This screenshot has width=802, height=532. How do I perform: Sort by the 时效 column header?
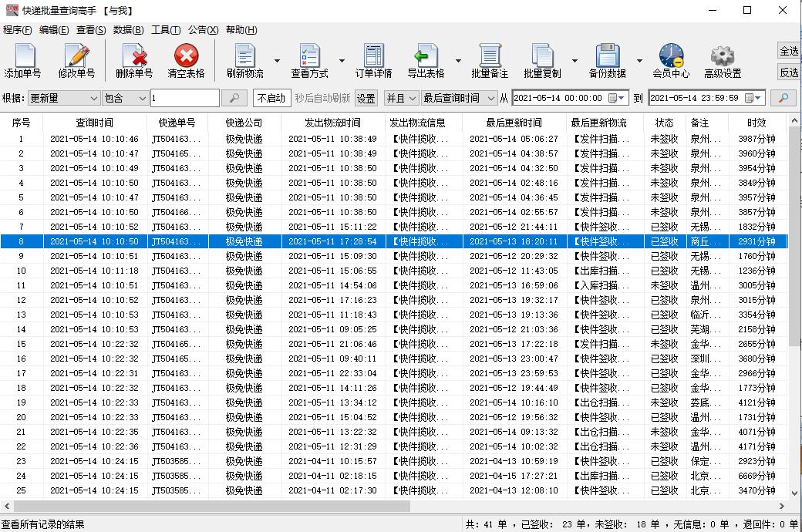(757, 123)
